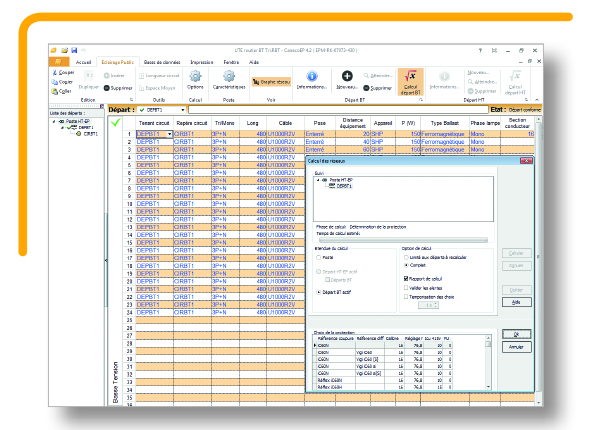Collapse the ribbon with the up chevron
The width and height of the screenshot is (600, 430).
(x=537, y=100)
